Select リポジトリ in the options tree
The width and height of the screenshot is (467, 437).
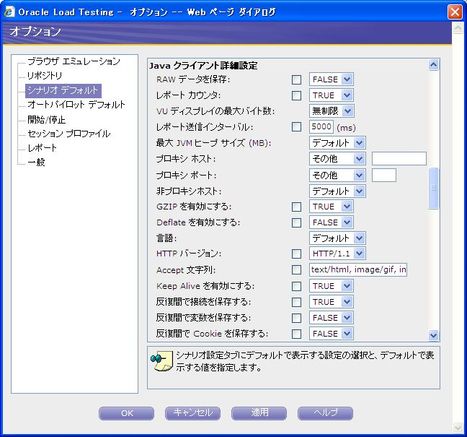tap(45, 76)
